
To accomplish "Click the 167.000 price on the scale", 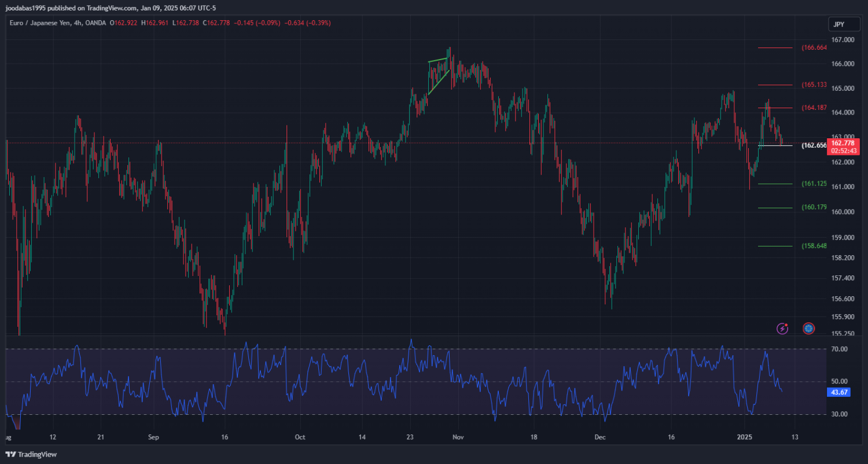I will [x=843, y=40].
